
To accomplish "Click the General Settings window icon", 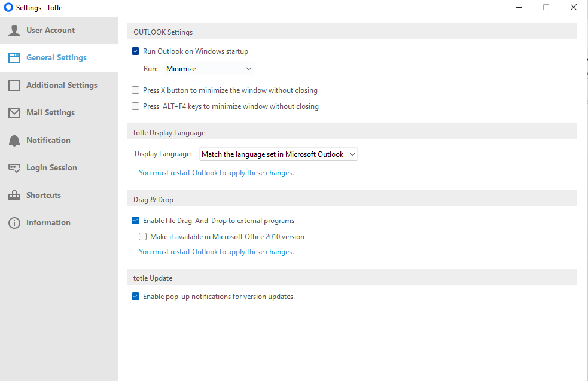I will [x=14, y=58].
